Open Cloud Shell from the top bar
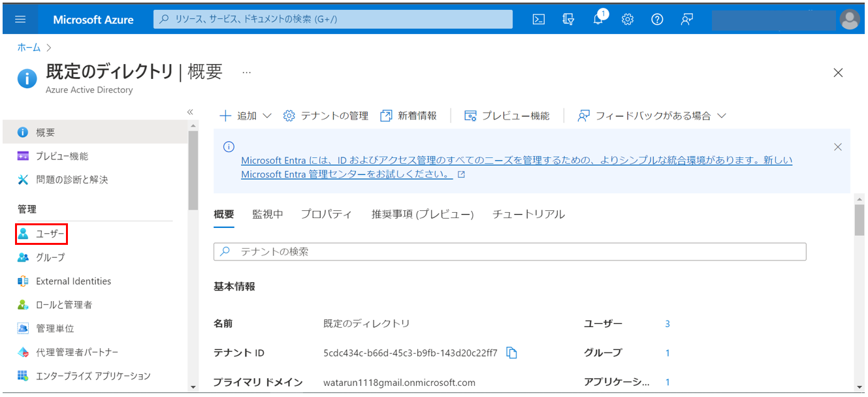The image size is (868, 397). click(x=538, y=19)
